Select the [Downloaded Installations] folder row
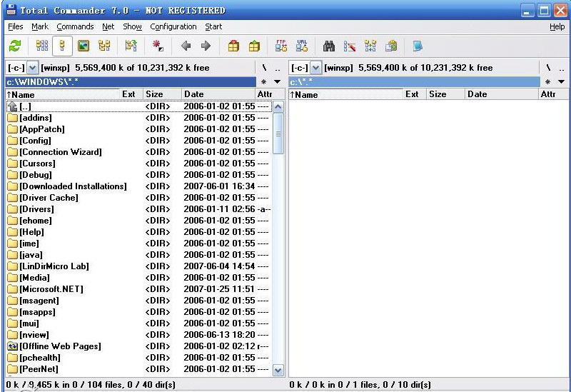571x392 pixels. (138, 186)
